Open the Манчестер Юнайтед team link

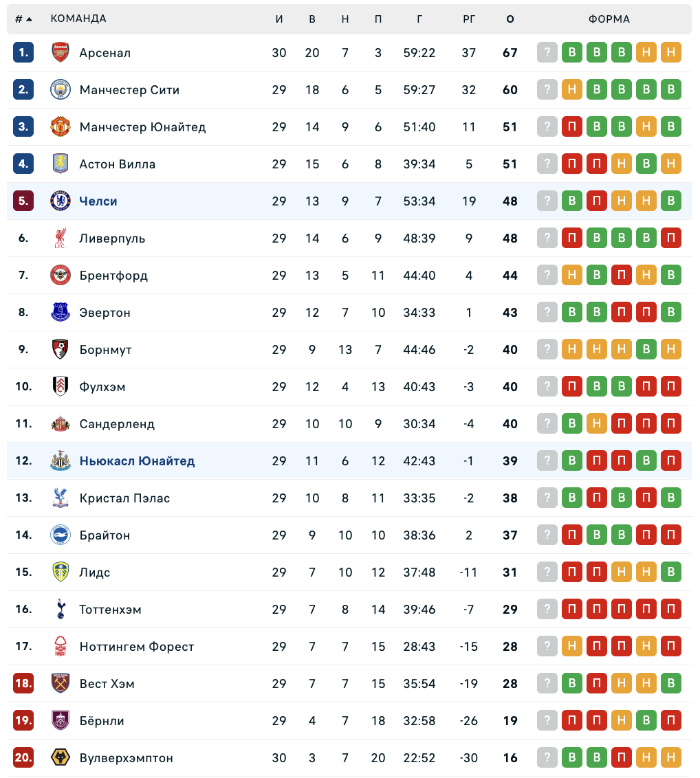pos(142,127)
